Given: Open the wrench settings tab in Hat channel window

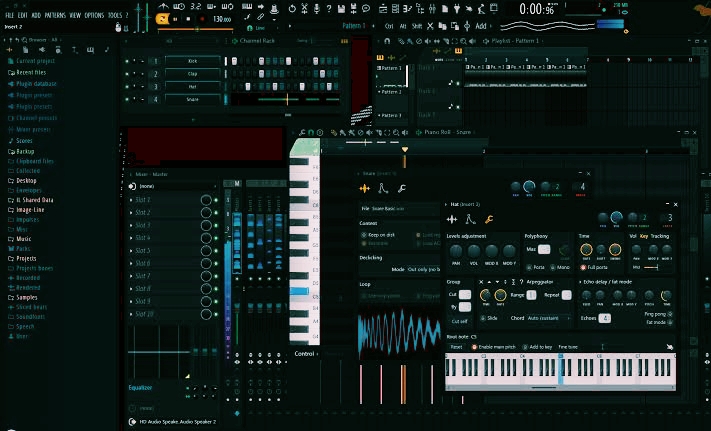Looking at the screenshot, I should (489, 220).
